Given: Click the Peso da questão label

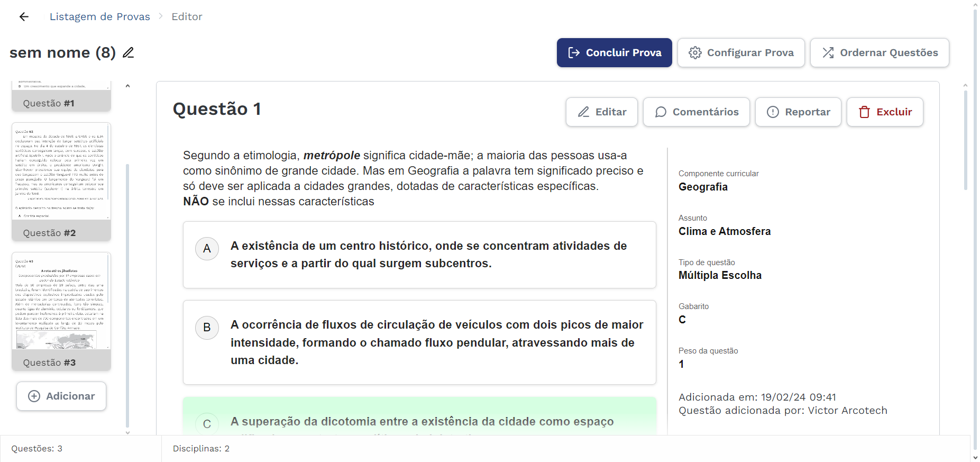Looking at the screenshot, I should 708,351.
